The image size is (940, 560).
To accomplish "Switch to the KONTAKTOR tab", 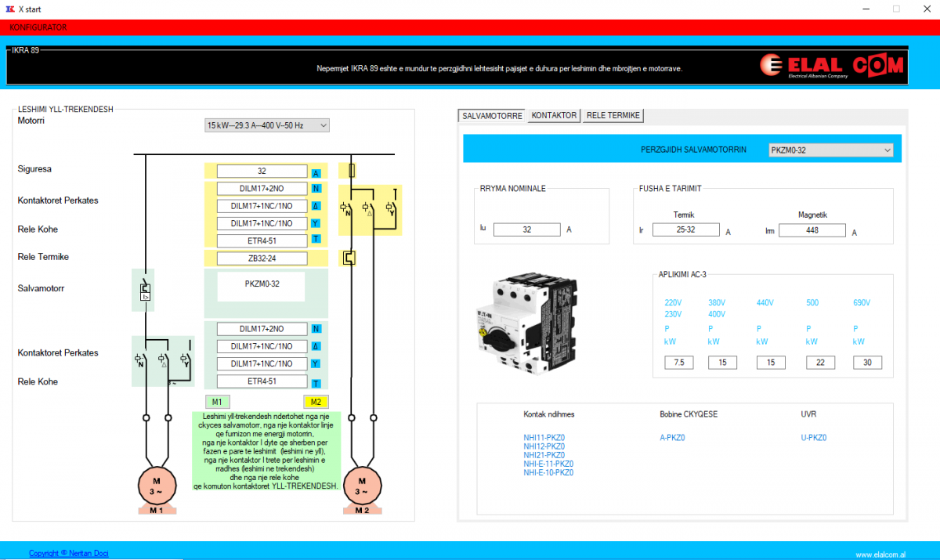I will 554,115.
